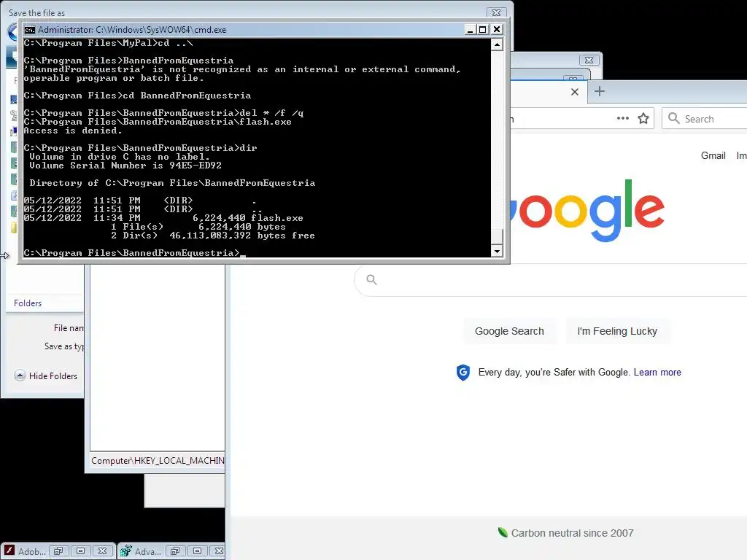Click the Save as type label
The width and height of the screenshot is (747, 560).
[x=64, y=346]
